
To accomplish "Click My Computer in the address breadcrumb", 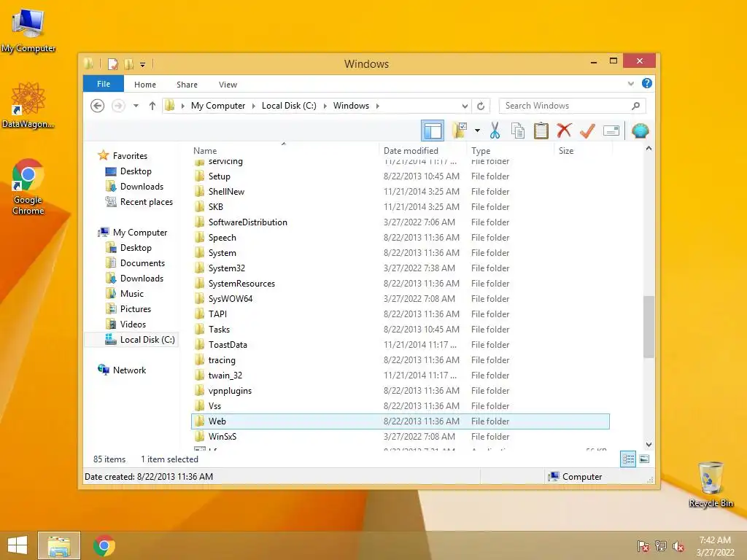I will 218,106.
